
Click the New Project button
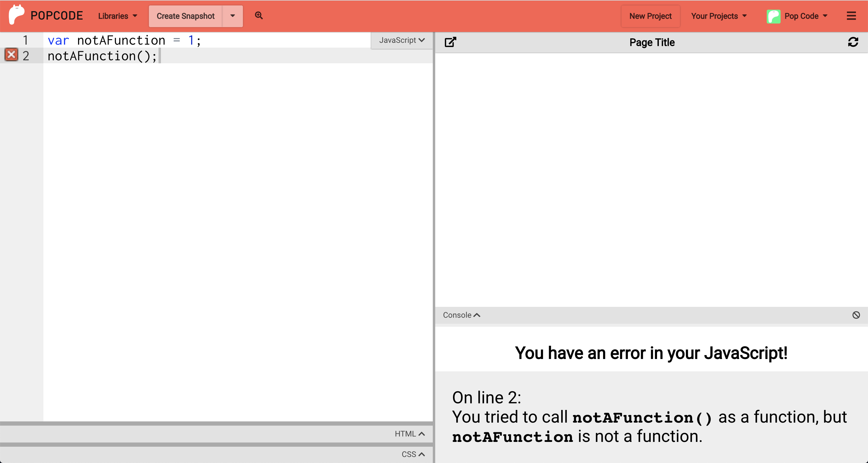point(650,16)
